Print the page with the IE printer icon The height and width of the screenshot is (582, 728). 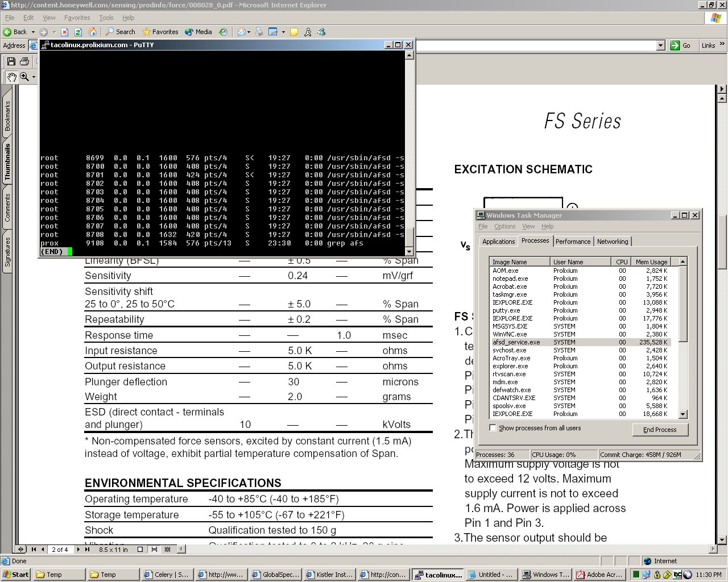tap(259, 32)
